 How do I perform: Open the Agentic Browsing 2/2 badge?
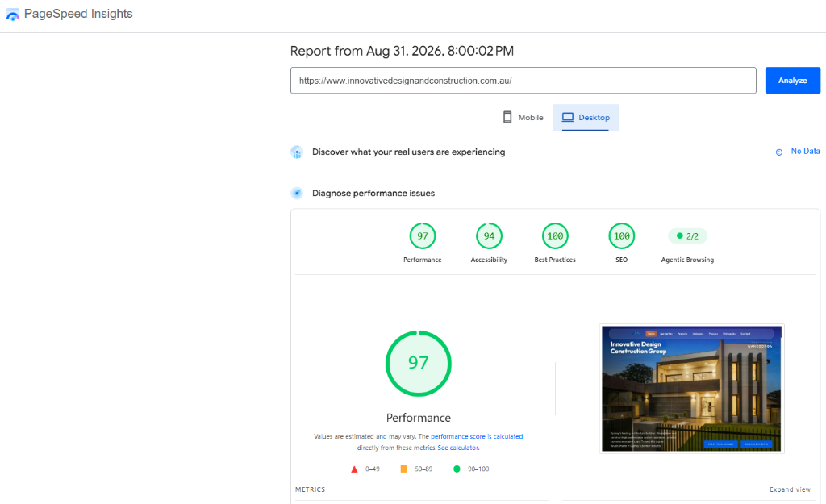pos(687,236)
